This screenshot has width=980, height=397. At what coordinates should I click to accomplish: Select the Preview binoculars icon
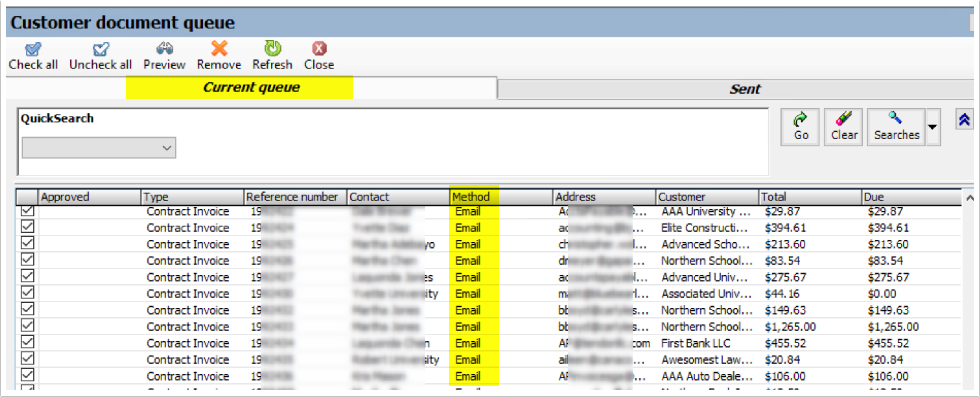tap(164, 49)
